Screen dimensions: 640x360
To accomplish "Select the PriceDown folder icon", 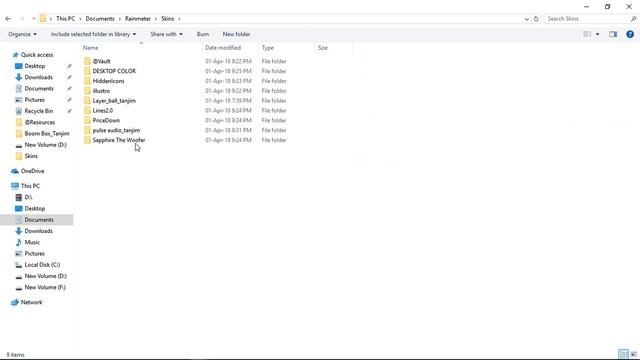I will (87, 120).
